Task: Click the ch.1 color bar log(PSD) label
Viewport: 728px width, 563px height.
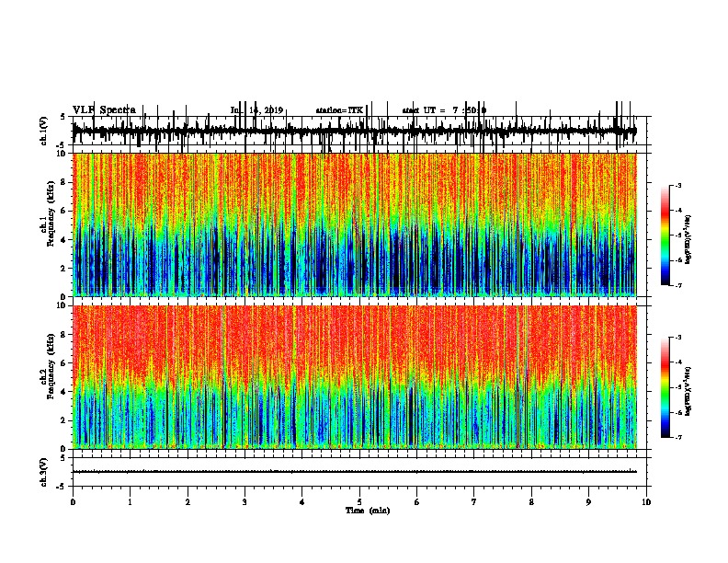Action: coord(688,239)
